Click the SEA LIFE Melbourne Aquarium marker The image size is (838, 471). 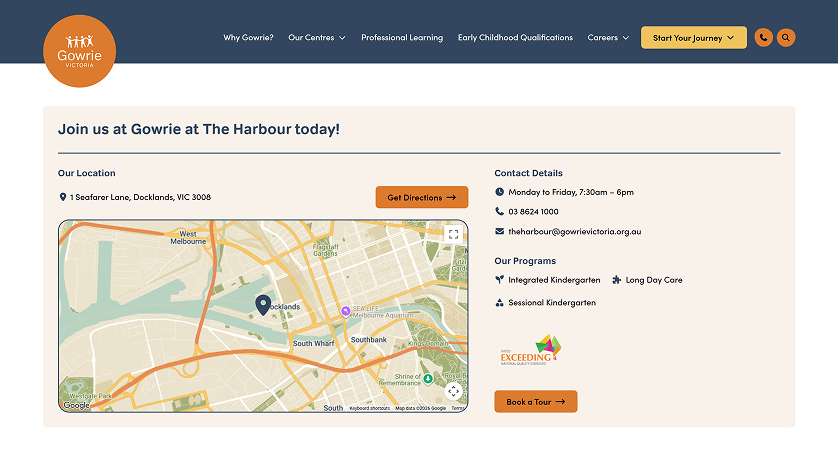(345, 311)
